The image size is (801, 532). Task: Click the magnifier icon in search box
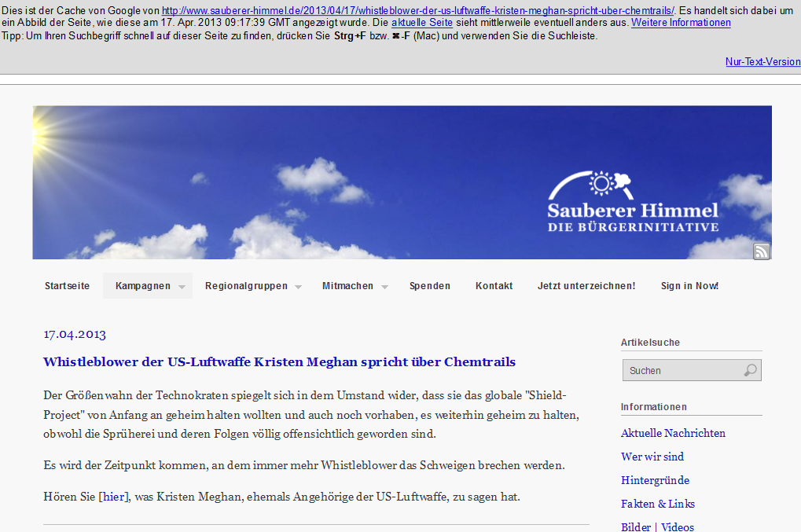pyautogui.click(x=750, y=370)
